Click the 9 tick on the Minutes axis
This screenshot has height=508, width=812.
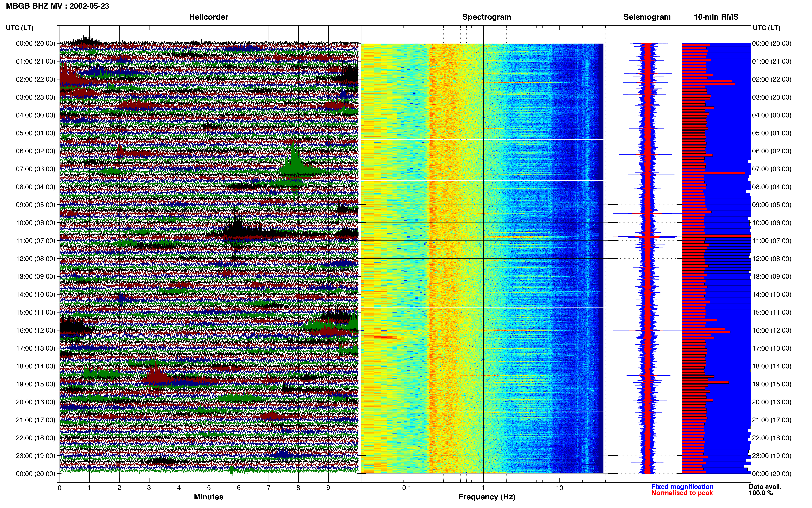pyautogui.click(x=328, y=487)
